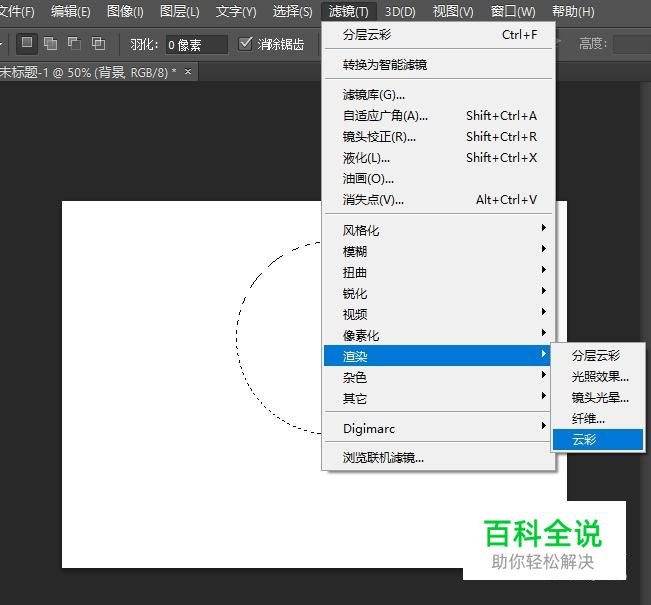Open the 图层(L) menu
This screenshot has width=651, height=605.
tap(180, 11)
